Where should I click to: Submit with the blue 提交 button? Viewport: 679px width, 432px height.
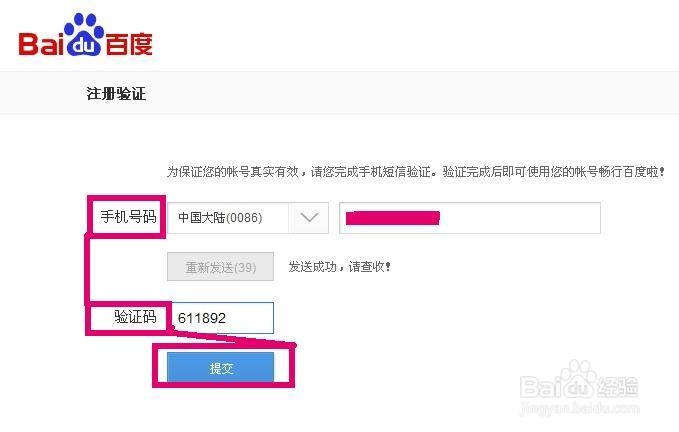[221, 367]
